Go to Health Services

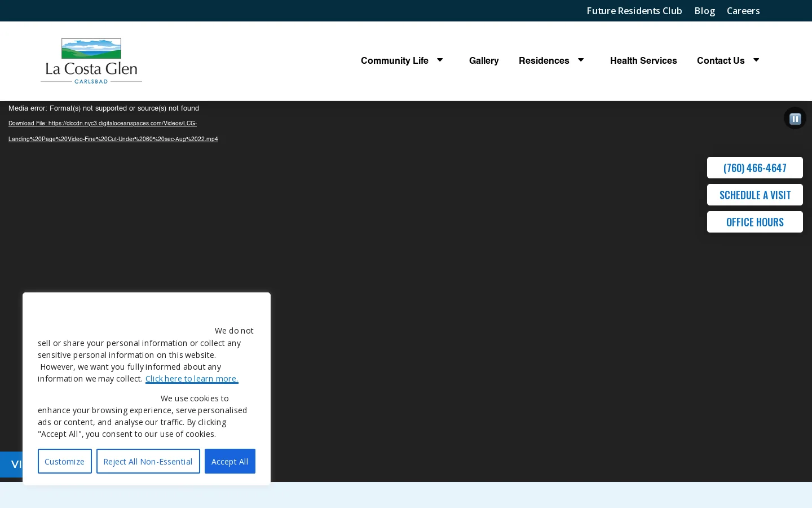(643, 60)
